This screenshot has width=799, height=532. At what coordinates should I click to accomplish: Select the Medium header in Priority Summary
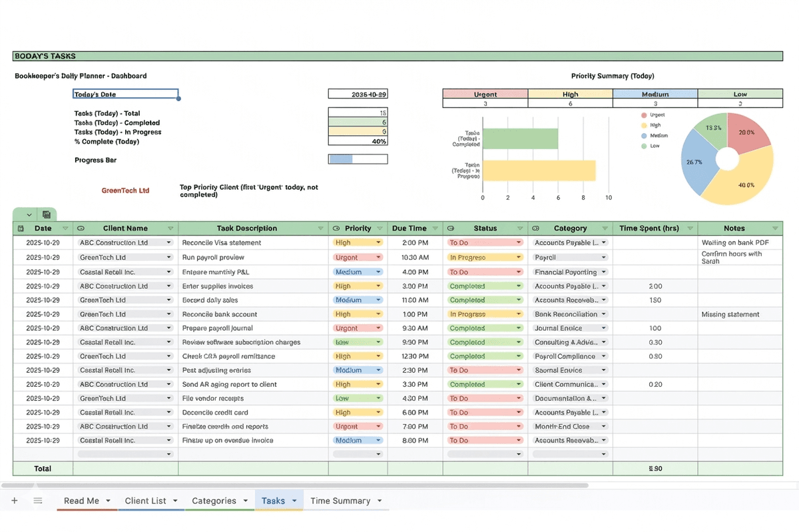click(655, 94)
